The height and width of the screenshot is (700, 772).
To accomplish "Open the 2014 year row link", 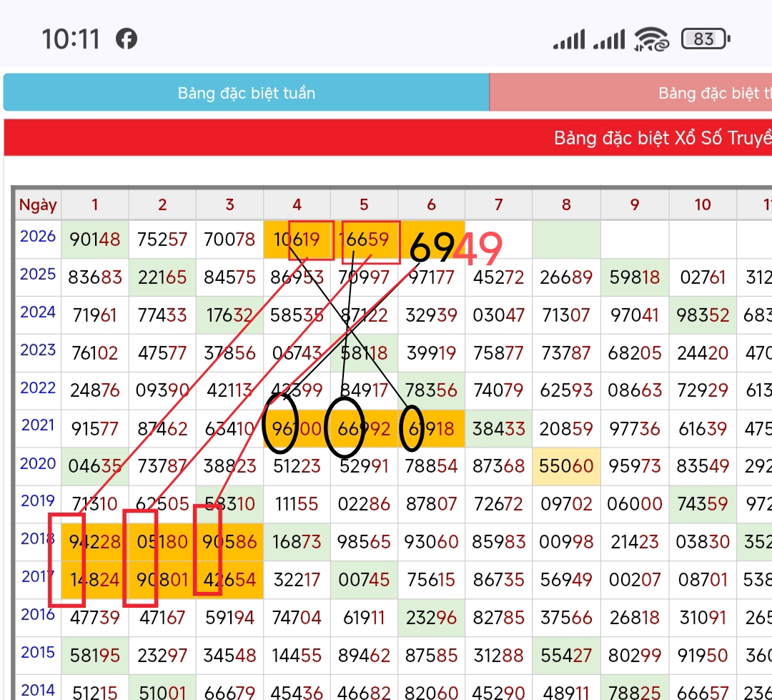I will coord(38,690).
